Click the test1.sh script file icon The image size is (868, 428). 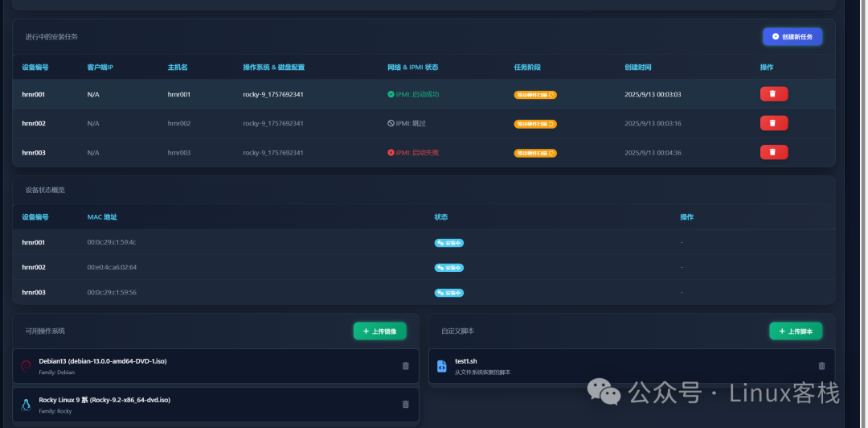(442, 366)
